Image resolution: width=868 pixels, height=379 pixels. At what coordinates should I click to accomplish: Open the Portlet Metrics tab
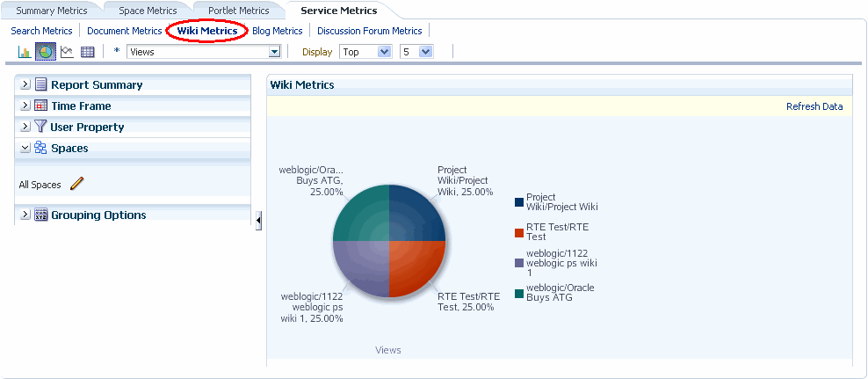tap(239, 11)
